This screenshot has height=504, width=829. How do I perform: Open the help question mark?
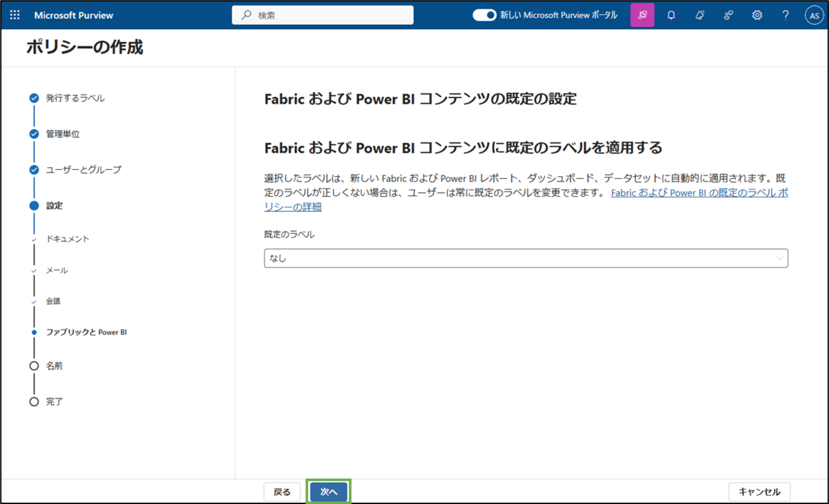(785, 15)
